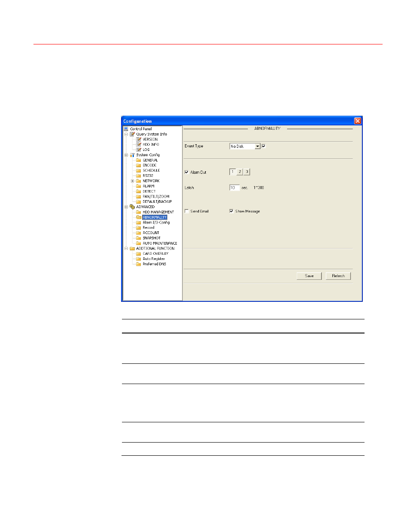
Task: Click the HDD INFO entry icon
Action: click(139, 144)
